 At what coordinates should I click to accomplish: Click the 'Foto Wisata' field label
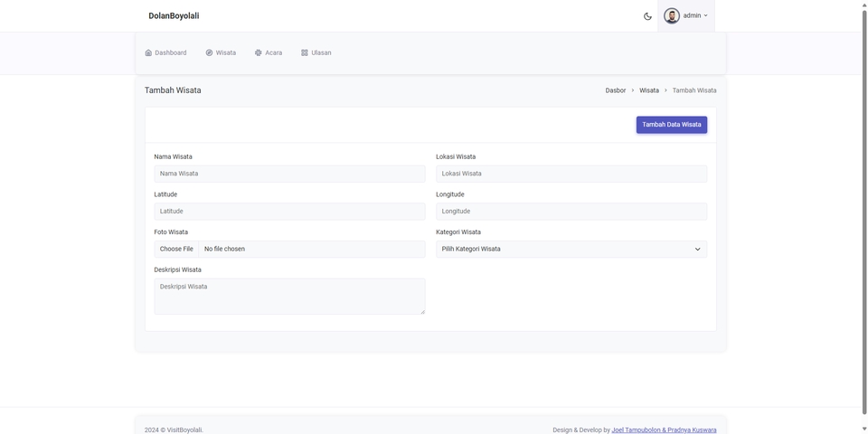click(x=171, y=232)
